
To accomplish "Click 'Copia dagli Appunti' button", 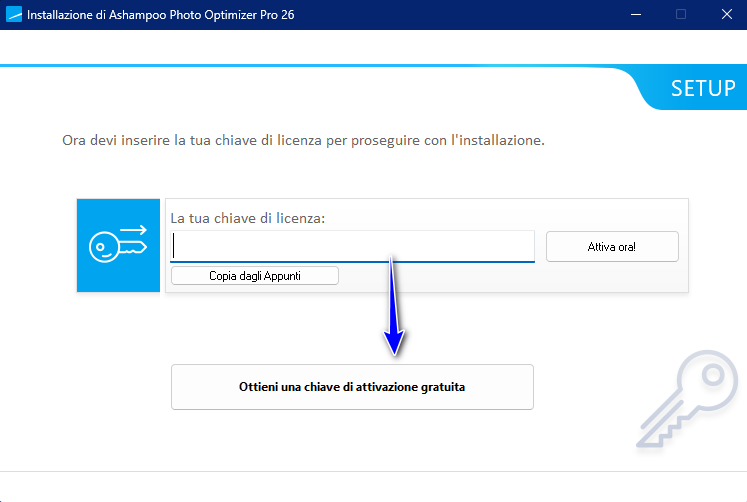I will [255, 276].
